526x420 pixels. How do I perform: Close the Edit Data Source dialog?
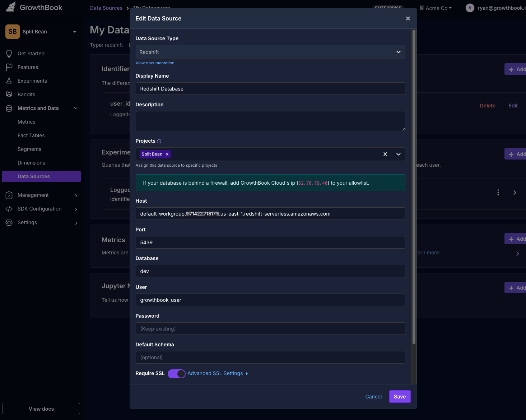(408, 18)
